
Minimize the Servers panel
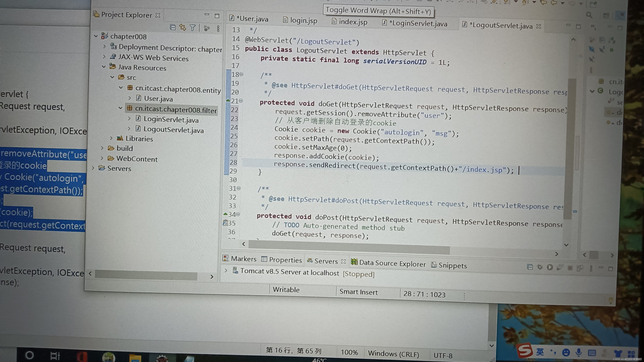[601, 267]
